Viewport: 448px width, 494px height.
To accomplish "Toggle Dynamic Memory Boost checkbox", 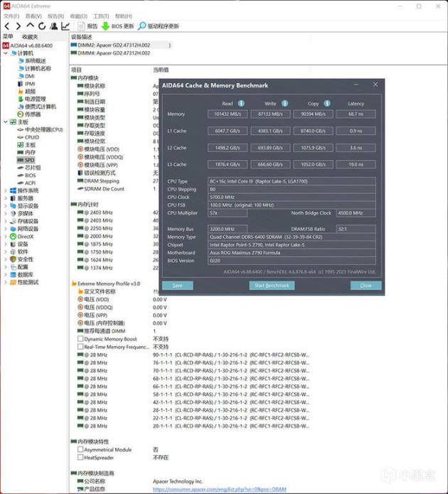I will coord(80,338).
